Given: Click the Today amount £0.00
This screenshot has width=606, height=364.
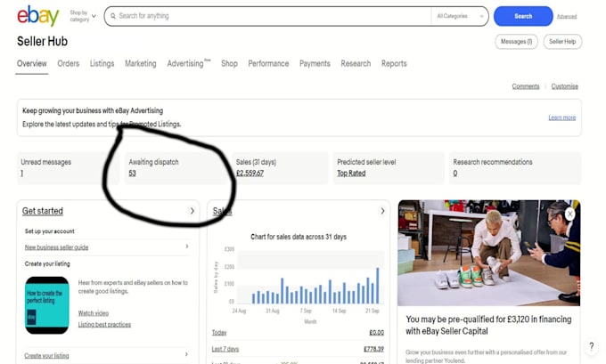Looking at the screenshot, I should tap(376, 332).
